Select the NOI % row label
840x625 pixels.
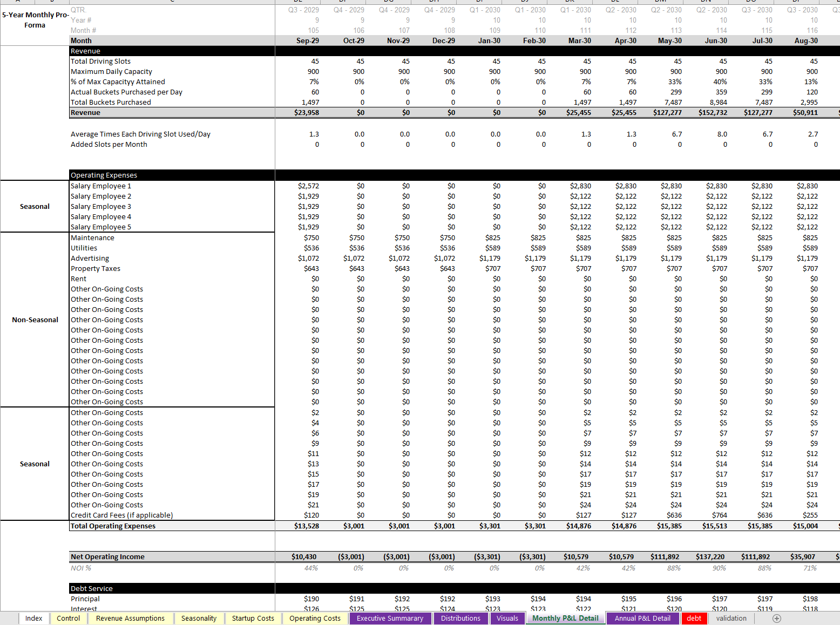point(81,568)
